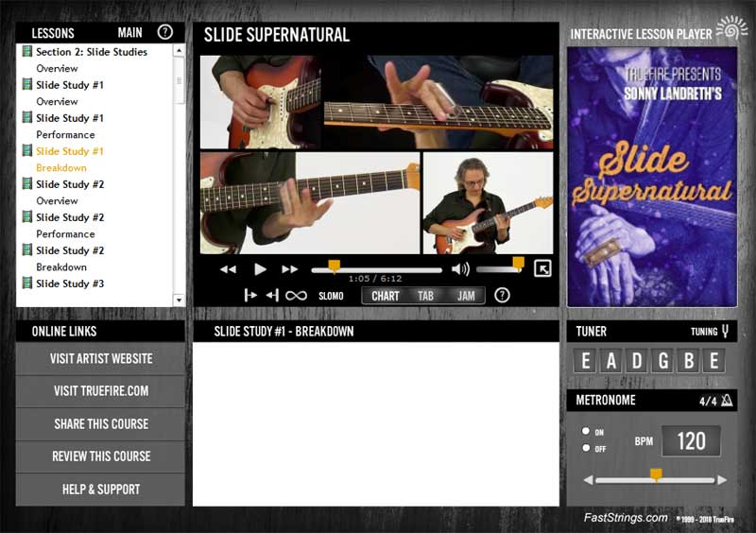Click the lessons list scroll up arrow
756x533 pixels.
pyautogui.click(x=179, y=51)
